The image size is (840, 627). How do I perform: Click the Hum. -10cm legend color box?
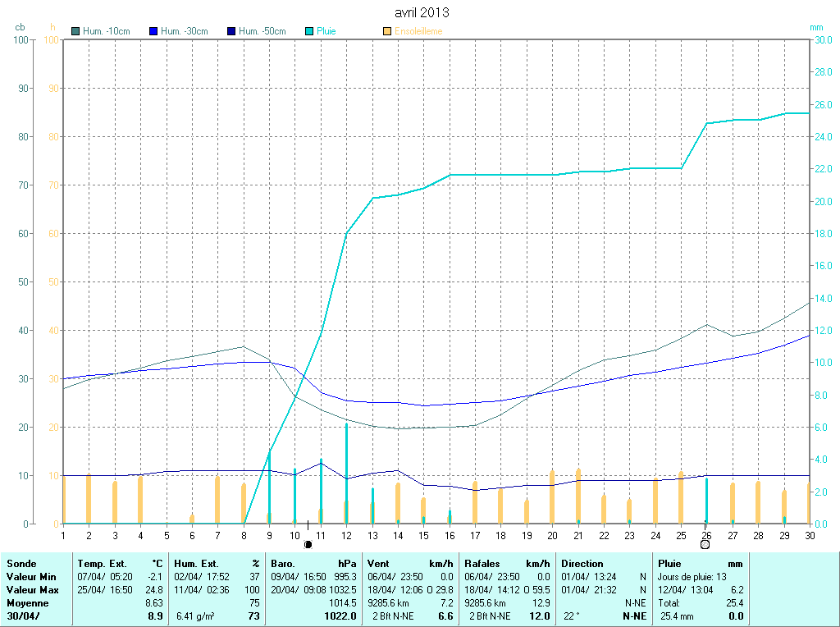coord(76,31)
